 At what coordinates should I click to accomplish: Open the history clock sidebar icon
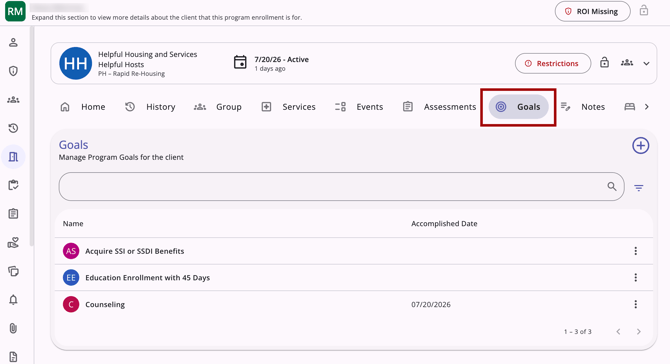point(13,128)
